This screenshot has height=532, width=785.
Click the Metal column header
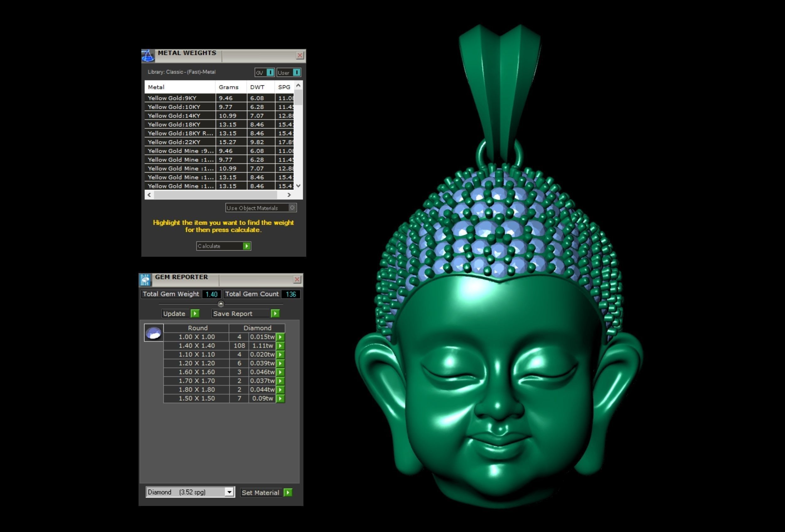(x=180, y=87)
